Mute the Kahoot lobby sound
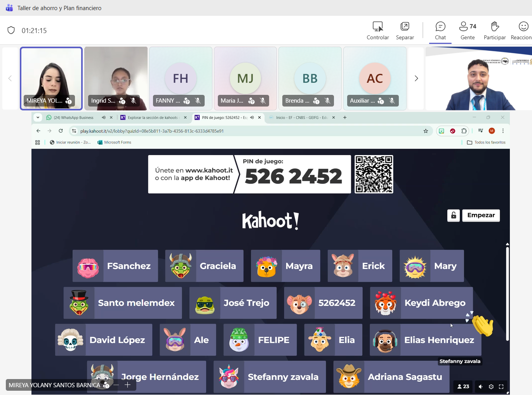This screenshot has width=532, height=395. [x=481, y=386]
